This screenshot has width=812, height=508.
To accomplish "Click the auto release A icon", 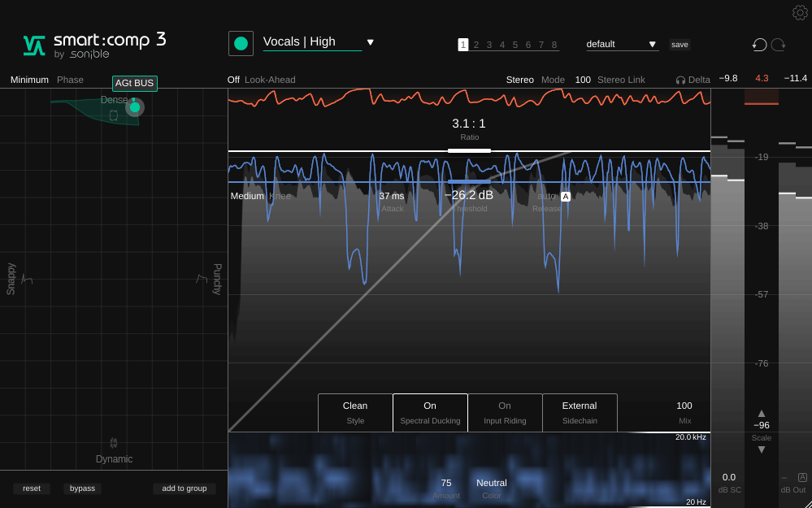I will pos(566,197).
